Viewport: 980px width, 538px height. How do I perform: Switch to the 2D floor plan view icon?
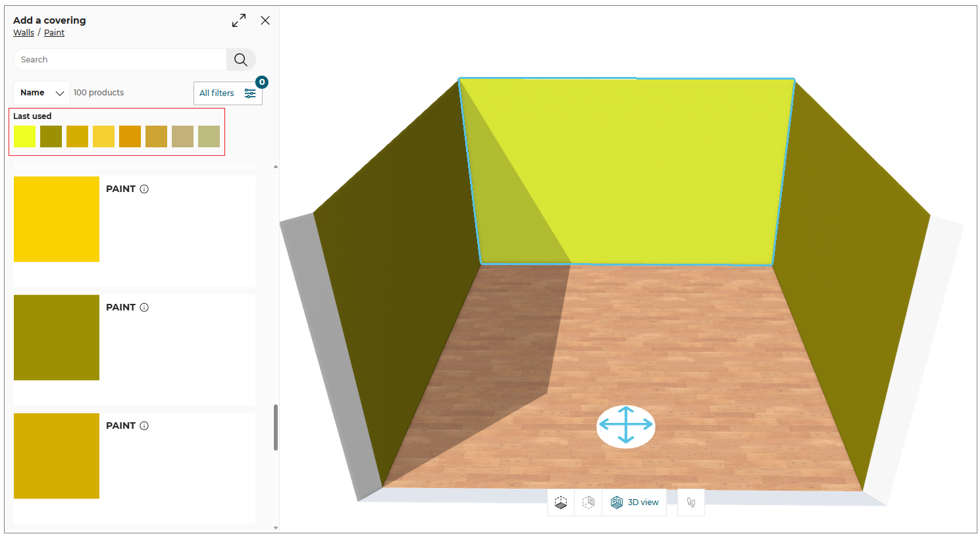[561, 502]
